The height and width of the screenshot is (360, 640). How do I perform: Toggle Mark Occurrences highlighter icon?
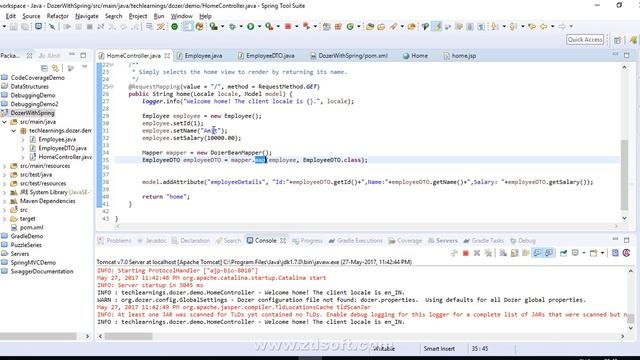click(437, 27)
